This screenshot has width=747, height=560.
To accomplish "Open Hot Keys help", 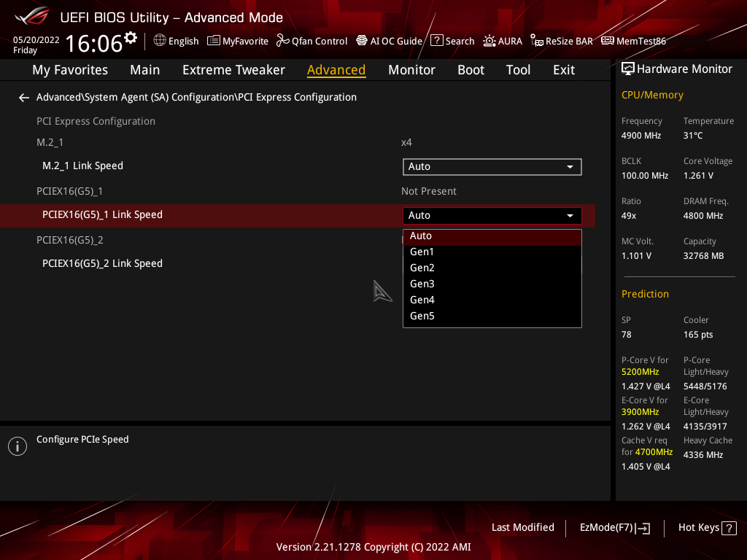I will [707, 528].
